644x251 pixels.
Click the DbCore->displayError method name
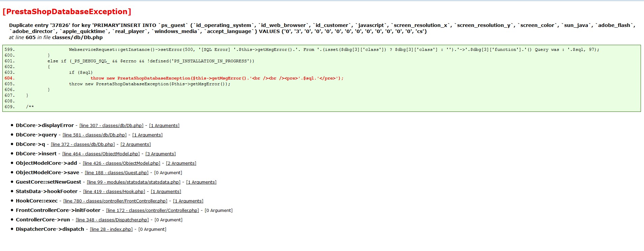pyautogui.click(x=45, y=125)
